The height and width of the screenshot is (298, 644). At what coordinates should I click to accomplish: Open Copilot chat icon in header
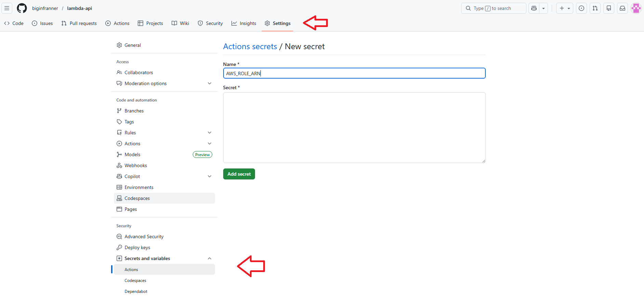(534, 8)
